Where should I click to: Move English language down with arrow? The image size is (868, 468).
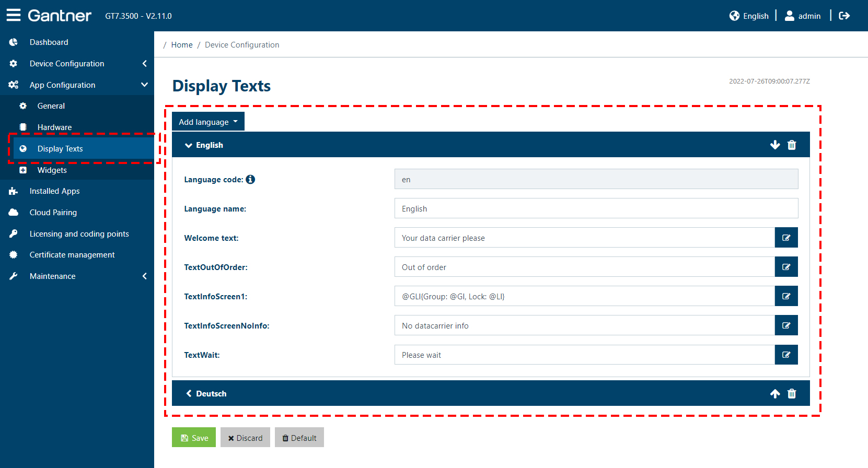[x=775, y=145]
